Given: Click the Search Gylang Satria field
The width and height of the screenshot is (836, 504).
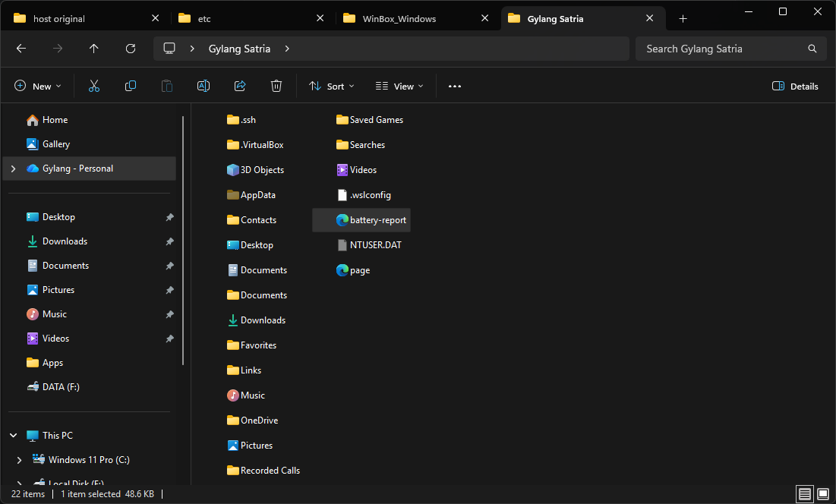Looking at the screenshot, I should (x=721, y=49).
